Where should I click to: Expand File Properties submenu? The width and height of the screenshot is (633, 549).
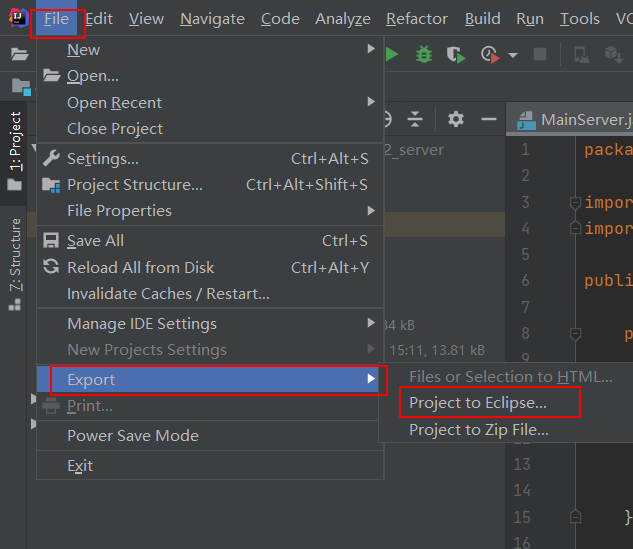[x=210, y=211]
